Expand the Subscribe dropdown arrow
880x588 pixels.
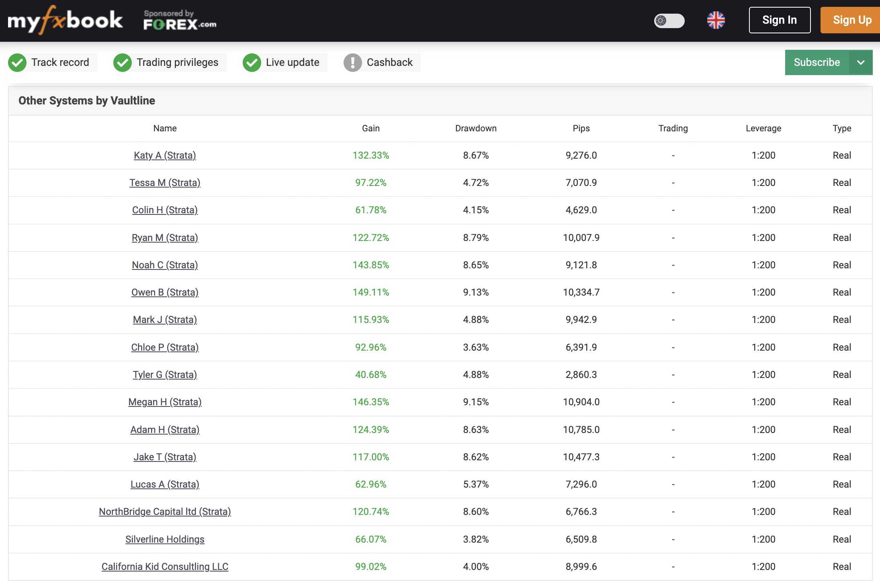pos(861,63)
